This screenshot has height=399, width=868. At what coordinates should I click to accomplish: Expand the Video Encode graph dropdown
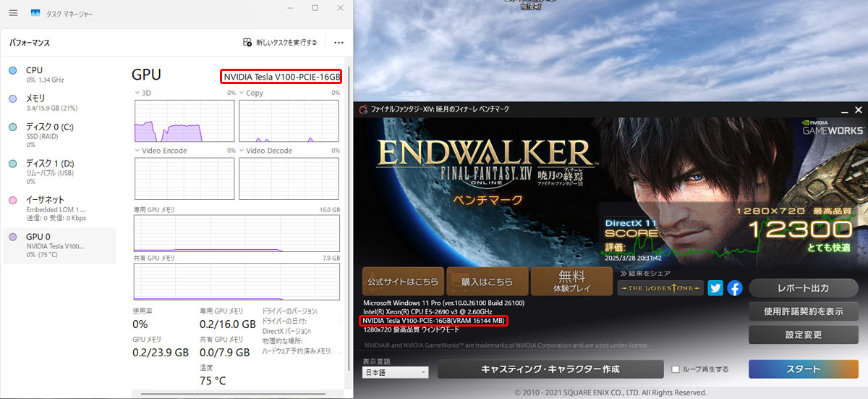click(x=137, y=151)
